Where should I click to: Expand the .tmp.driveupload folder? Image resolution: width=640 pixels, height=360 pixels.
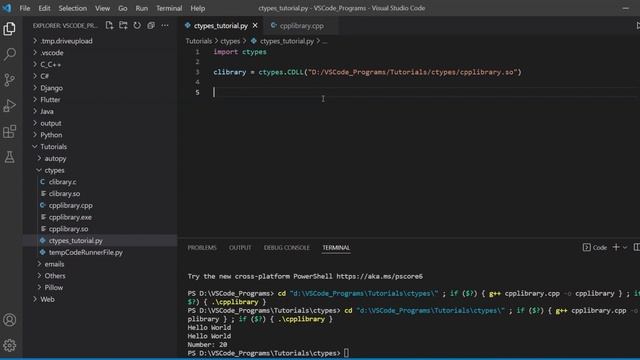66,41
